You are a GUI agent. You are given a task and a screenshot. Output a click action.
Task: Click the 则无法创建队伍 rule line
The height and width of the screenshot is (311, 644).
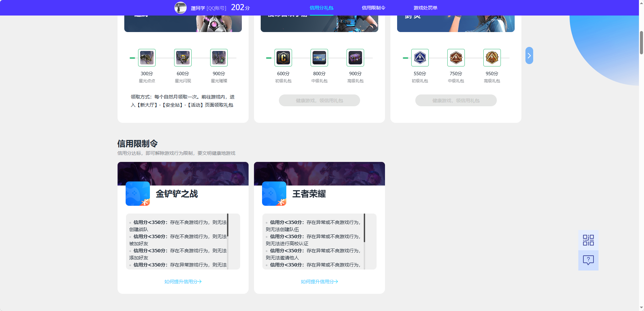pyautogui.click(x=282, y=229)
